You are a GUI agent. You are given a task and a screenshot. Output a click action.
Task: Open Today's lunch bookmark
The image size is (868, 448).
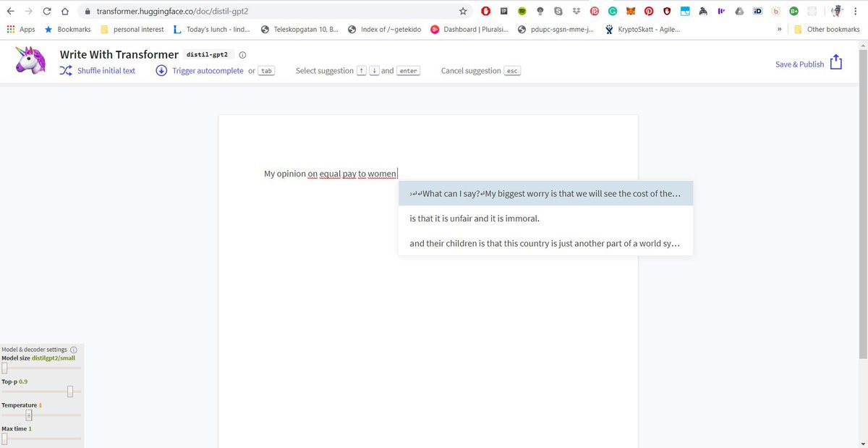[212, 30]
